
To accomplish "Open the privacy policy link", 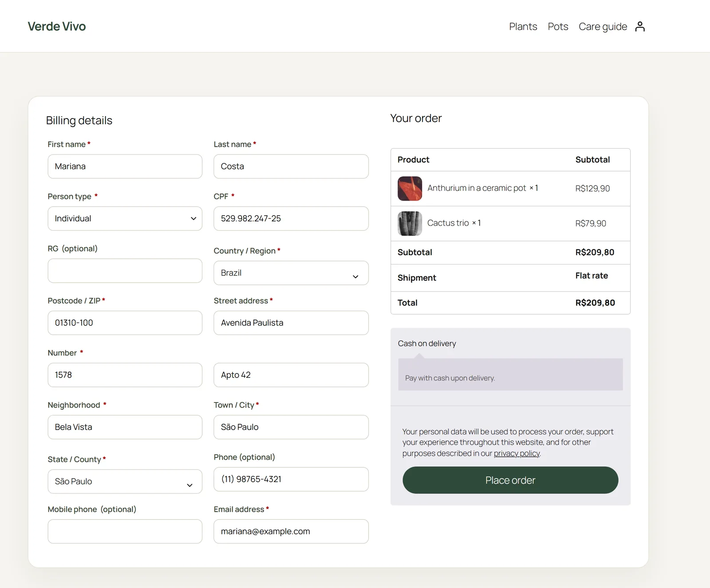I will pos(517,453).
